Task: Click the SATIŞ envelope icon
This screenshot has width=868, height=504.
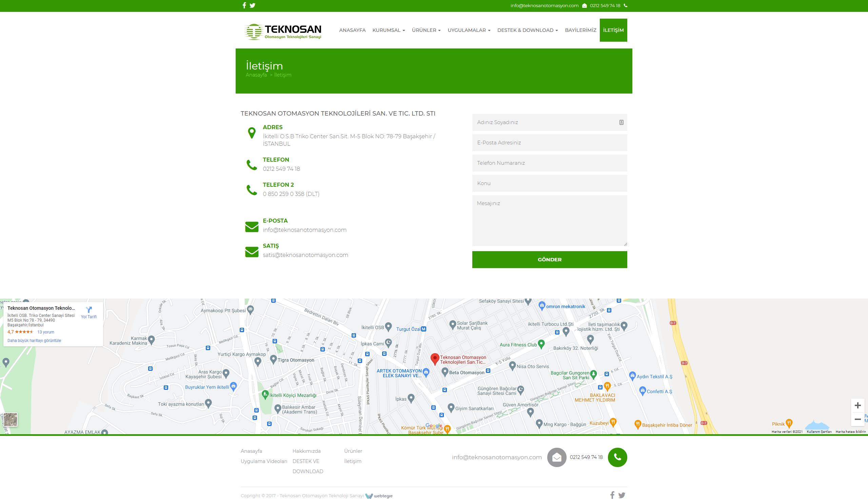Action: coord(252,252)
